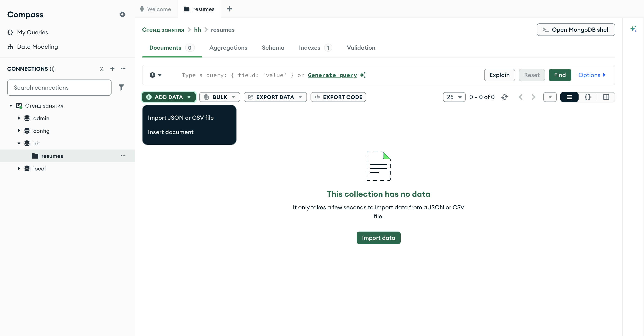The width and height of the screenshot is (644, 336).
Task: Select the local database
Action: 39,168
